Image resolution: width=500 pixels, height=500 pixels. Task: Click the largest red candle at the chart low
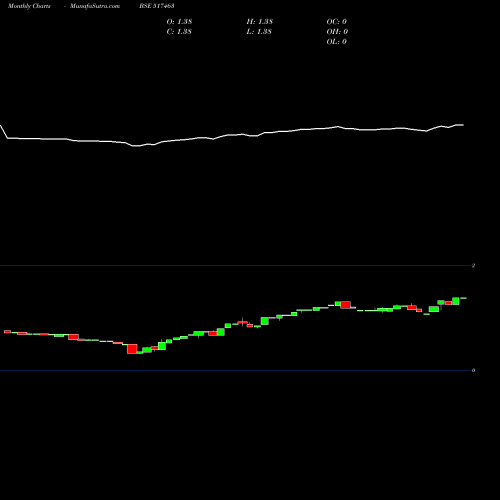pyautogui.click(x=132, y=349)
